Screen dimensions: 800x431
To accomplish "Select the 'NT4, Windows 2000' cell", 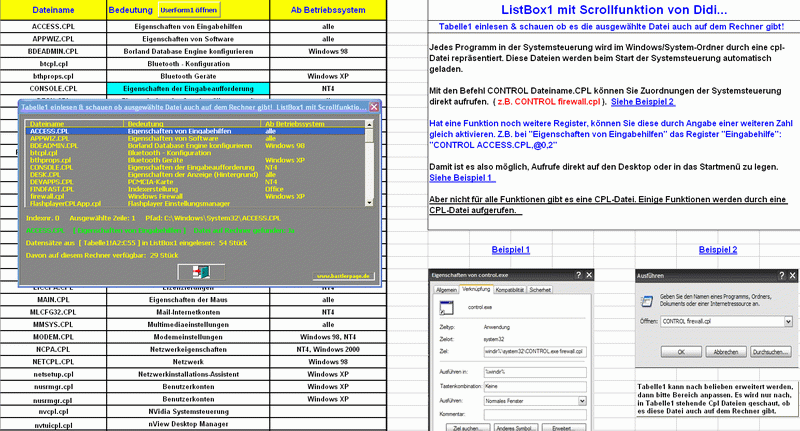I will tap(328, 349).
